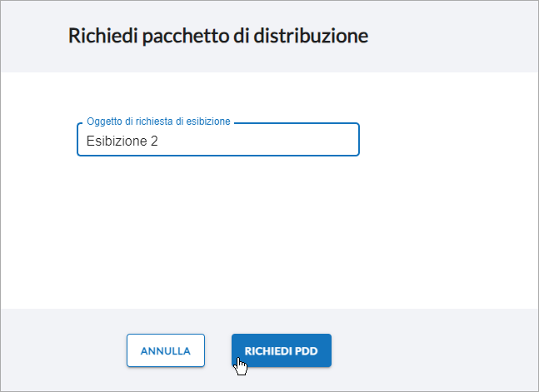Screen dimensions: 539x392
Task: Cancel the distribution package dialog
Action: click(x=166, y=350)
